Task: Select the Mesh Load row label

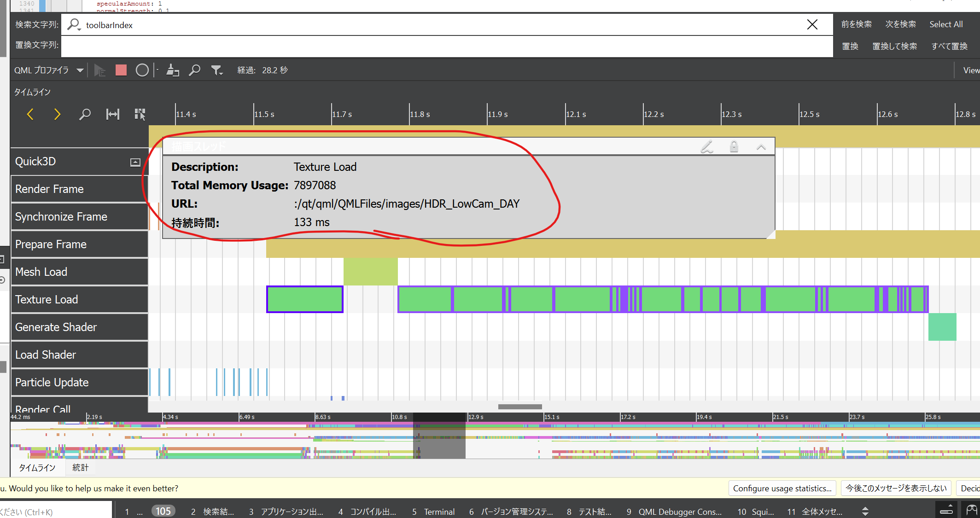Action: (79, 272)
